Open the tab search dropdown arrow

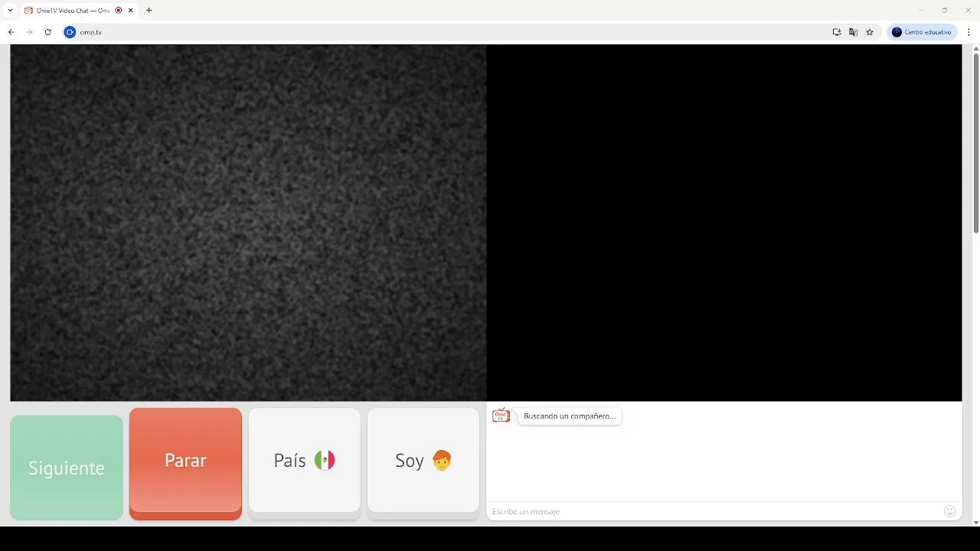[10, 11]
